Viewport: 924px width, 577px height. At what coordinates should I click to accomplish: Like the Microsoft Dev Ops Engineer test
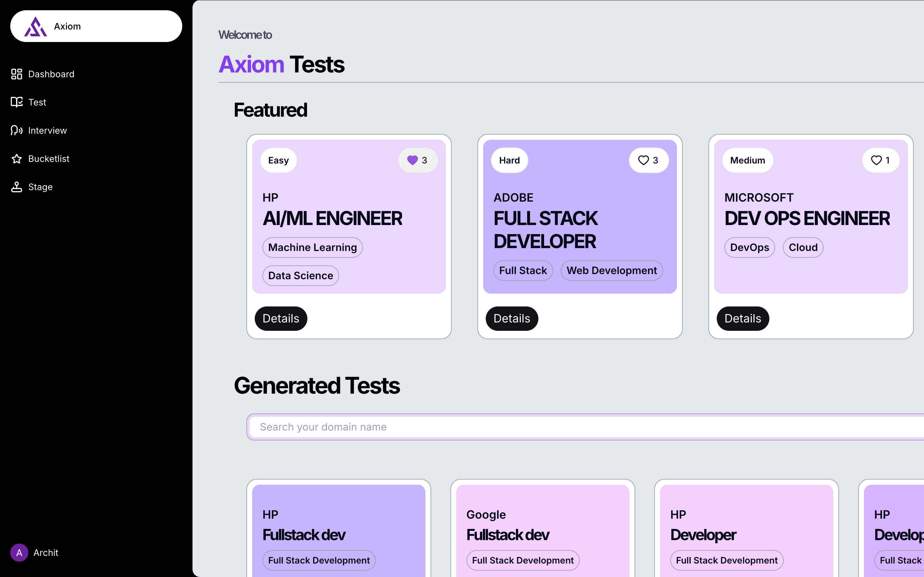(x=876, y=160)
